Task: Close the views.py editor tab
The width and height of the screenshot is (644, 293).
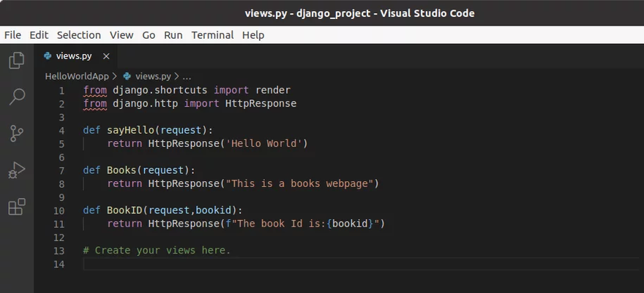Action: tap(106, 56)
